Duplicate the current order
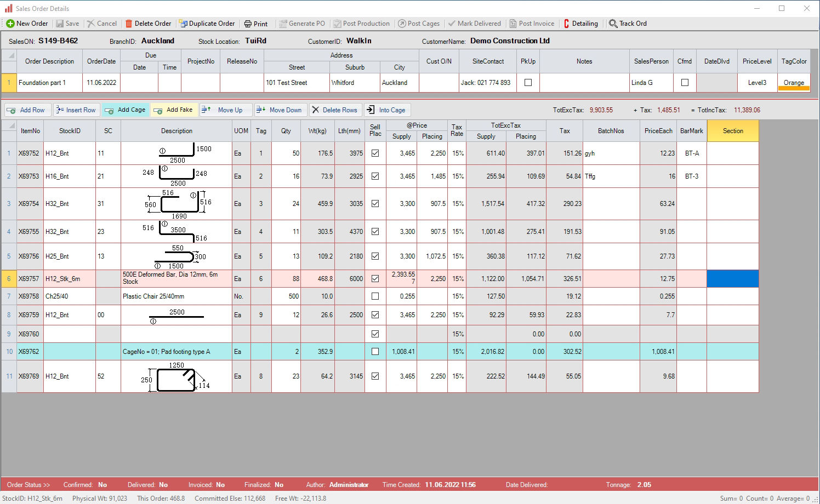 [207, 24]
